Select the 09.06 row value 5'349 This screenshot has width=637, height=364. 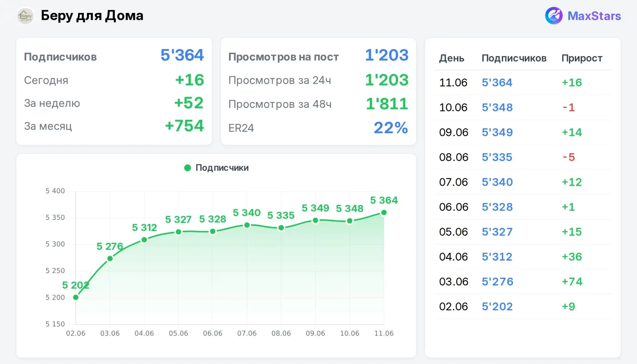(x=497, y=132)
